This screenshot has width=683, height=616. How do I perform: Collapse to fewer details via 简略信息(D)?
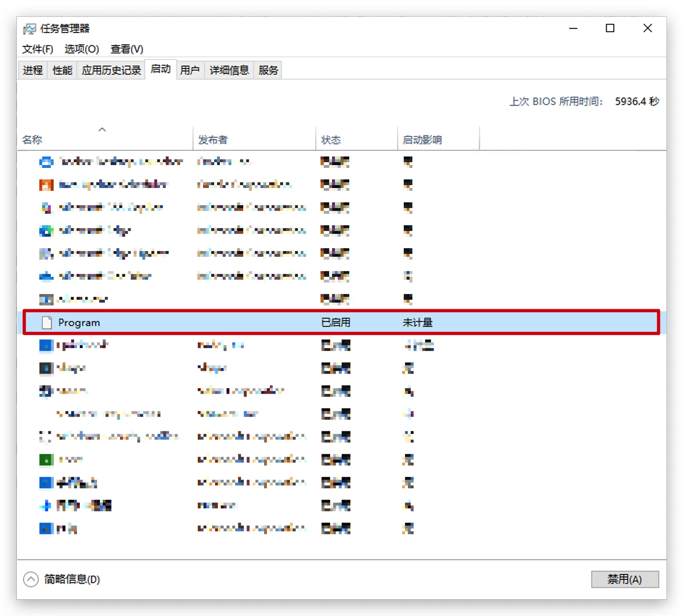click(72, 580)
